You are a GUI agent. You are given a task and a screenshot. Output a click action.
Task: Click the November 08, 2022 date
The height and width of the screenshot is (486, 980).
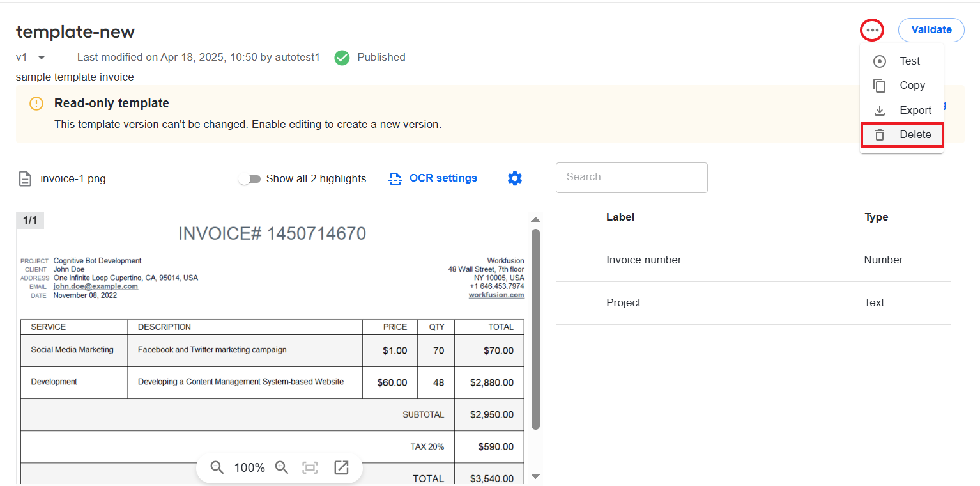(85, 295)
